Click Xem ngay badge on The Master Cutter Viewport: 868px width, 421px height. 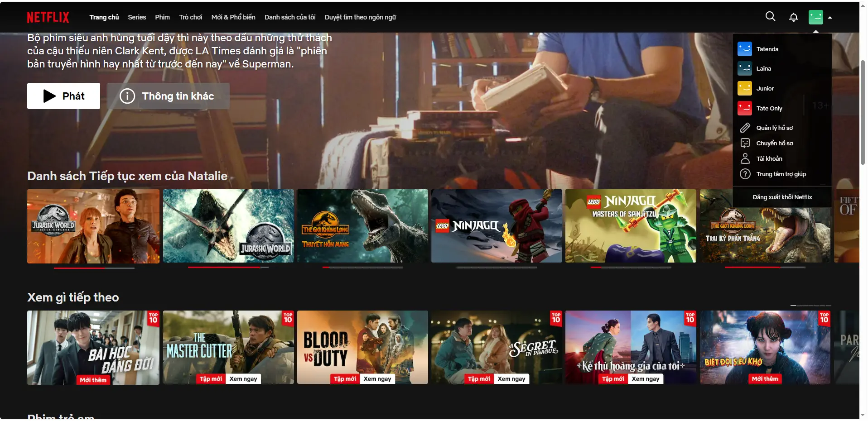point(243,379)
